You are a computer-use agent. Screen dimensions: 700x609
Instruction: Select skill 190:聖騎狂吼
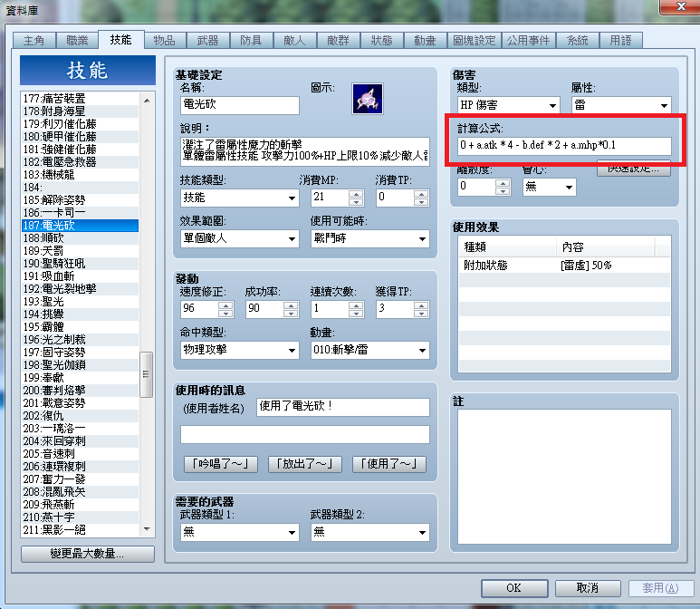tap(80, 264)
